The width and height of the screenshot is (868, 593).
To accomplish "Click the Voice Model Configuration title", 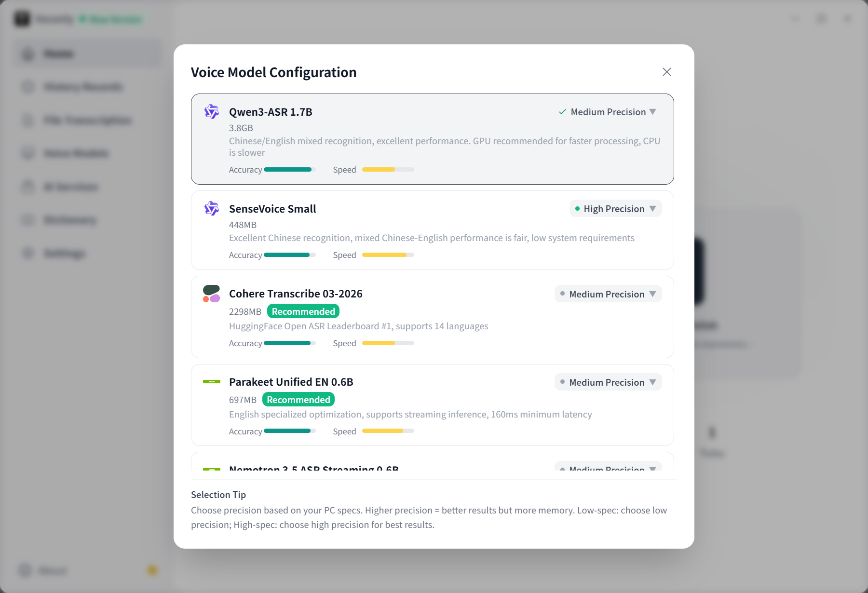I will pyautogui.click(x=274, y=72).
